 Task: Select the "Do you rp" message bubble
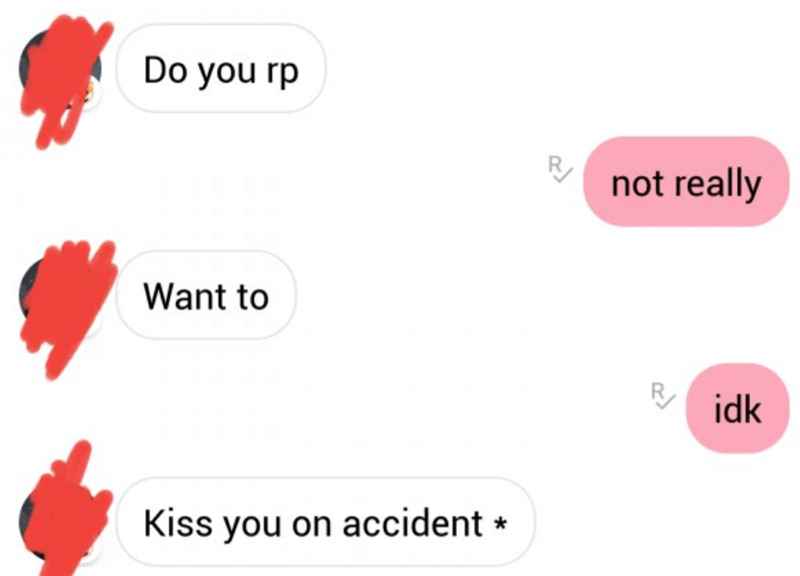coord(220,68)
